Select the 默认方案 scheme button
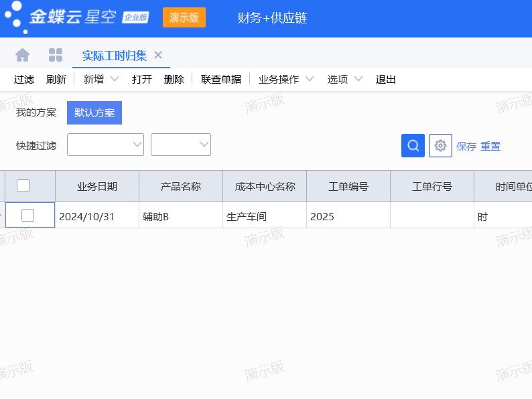Screen dimensions: 532x399 [94, 112]
